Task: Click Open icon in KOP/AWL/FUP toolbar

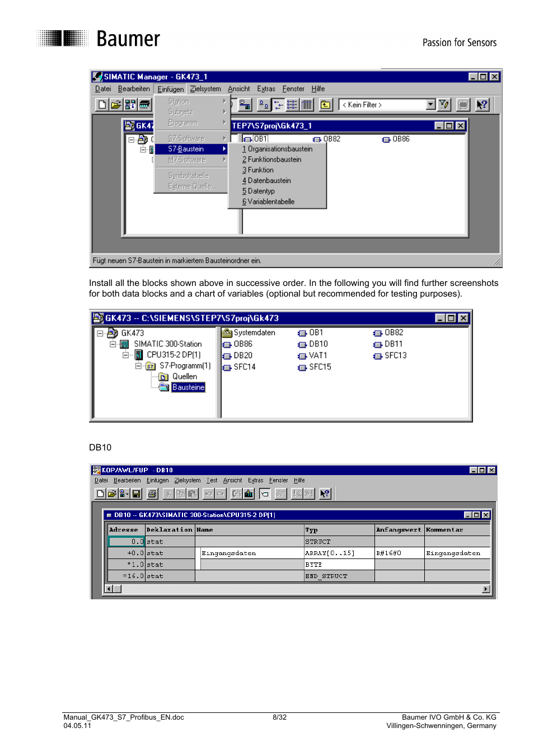Action: 112,494
